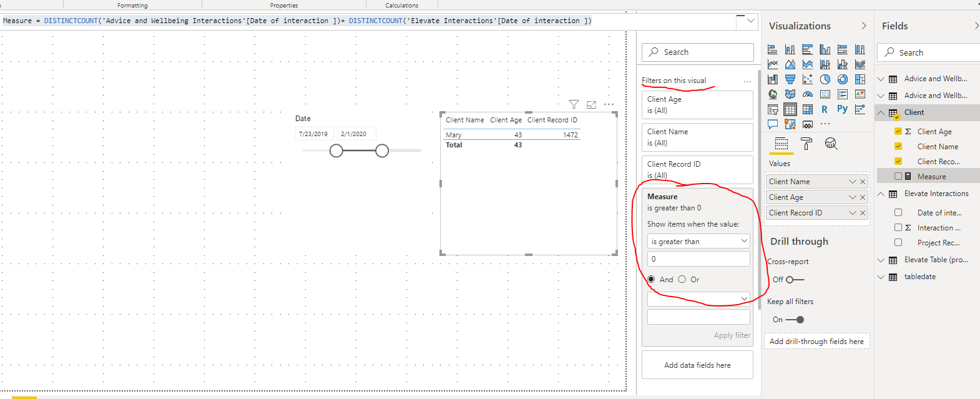Check the Interaction field checkbox
Screen dimensions: 980x399
pyautogui.click(x=898, y=227)
